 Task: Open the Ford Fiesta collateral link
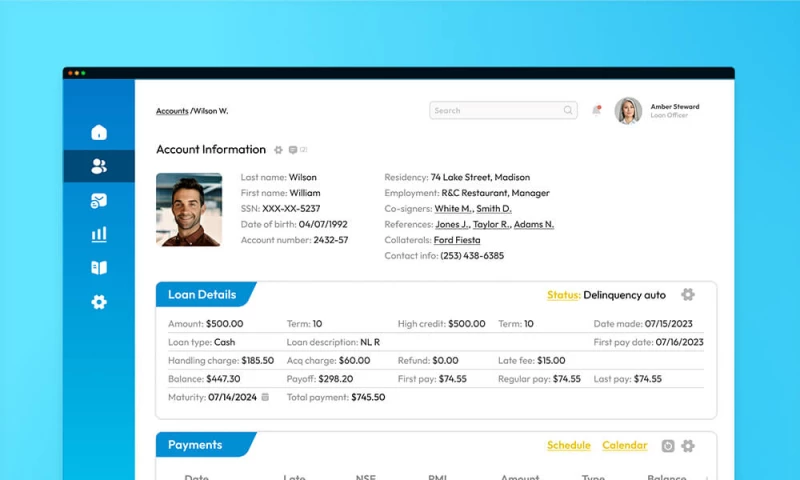click(x=457, y=240)
